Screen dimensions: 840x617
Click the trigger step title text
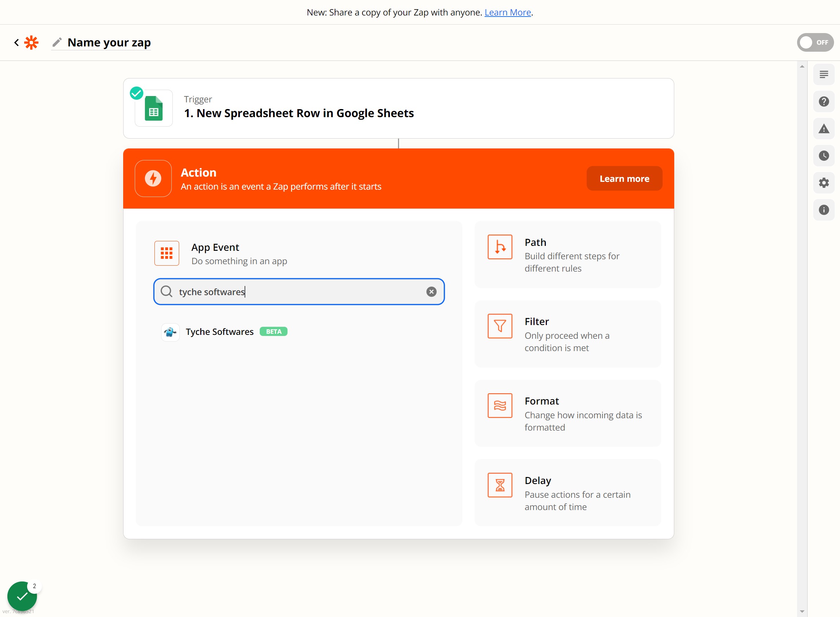tap(299, 113)
